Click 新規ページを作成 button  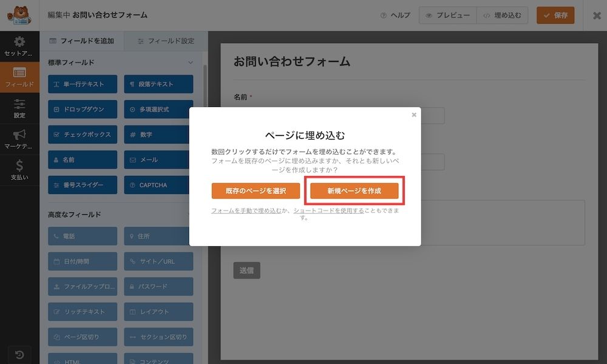[x=354, y=190]
